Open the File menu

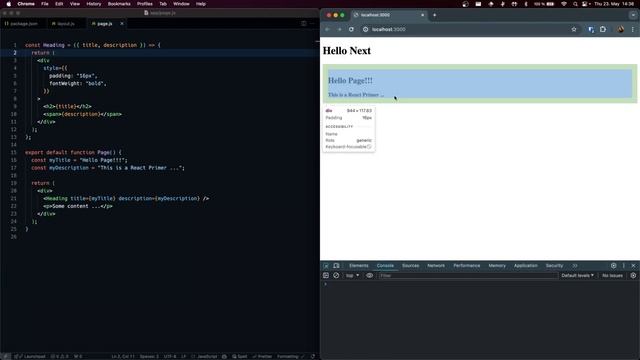point(45,4)
